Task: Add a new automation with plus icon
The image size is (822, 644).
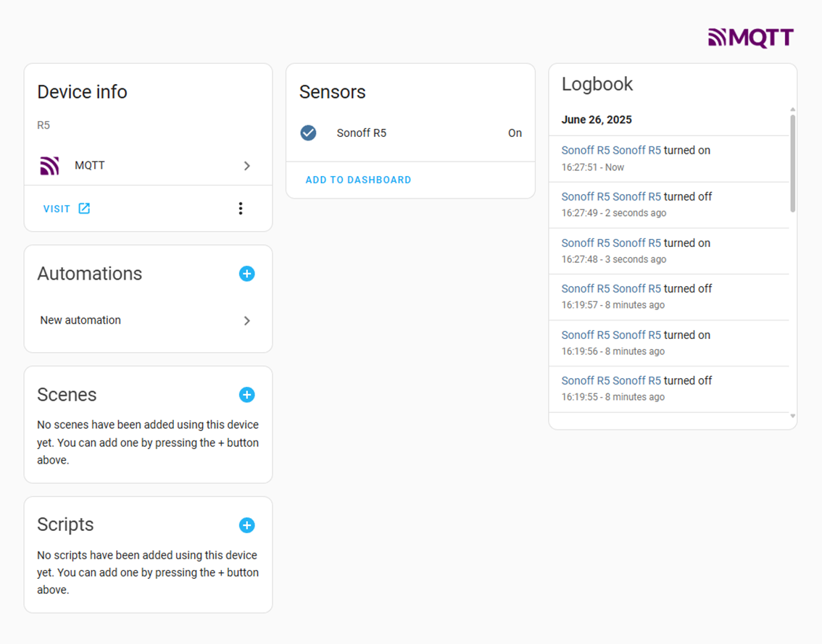Action: click(x=246, y=274)
